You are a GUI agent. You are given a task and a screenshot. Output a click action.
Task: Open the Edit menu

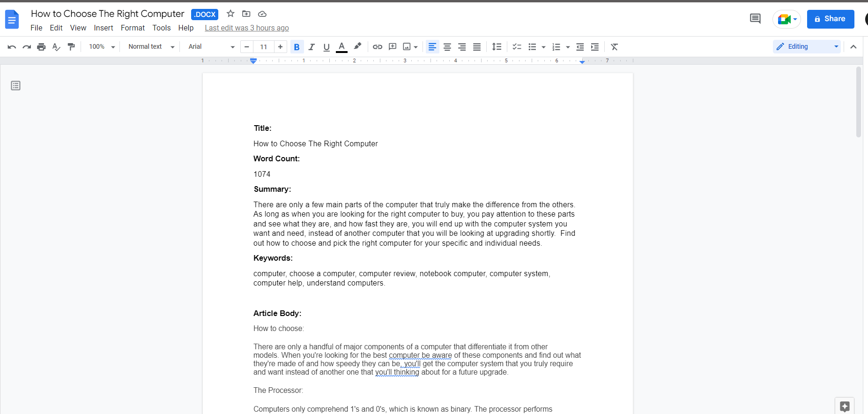click(x=56, y=28)
